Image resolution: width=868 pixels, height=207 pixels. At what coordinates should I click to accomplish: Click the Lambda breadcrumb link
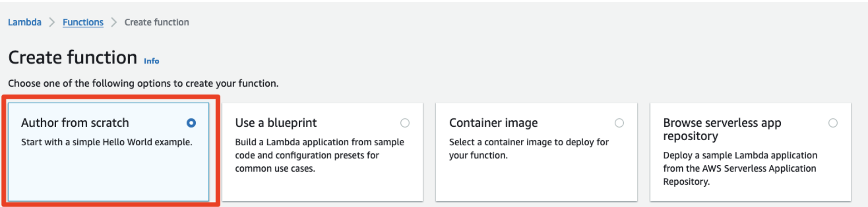coord(25,22)
